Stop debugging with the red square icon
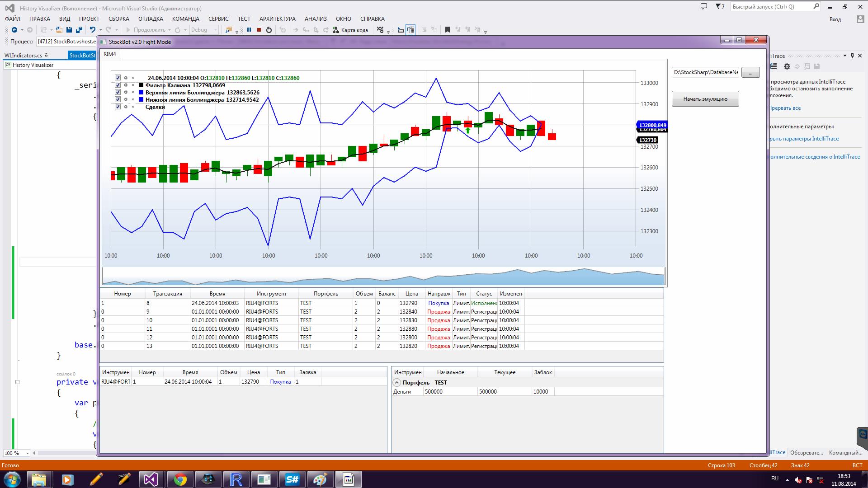The width and height of the screenshot is (868, 488). [x=259, y=30]
